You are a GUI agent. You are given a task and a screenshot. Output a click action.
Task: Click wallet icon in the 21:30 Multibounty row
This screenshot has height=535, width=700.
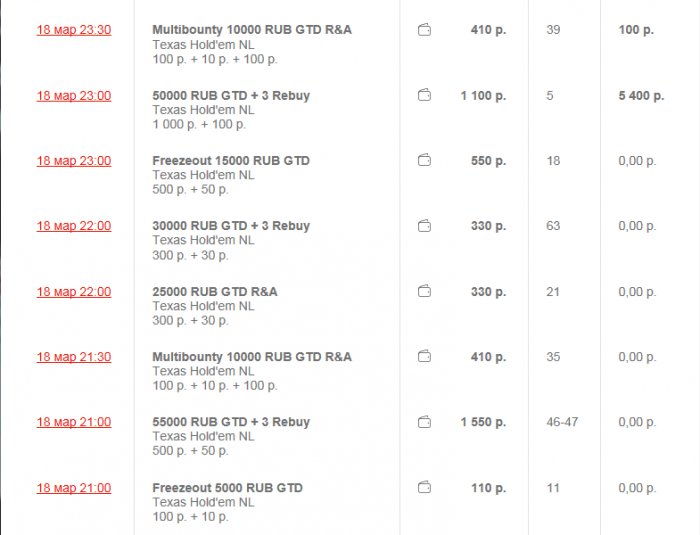coord(424,357)
